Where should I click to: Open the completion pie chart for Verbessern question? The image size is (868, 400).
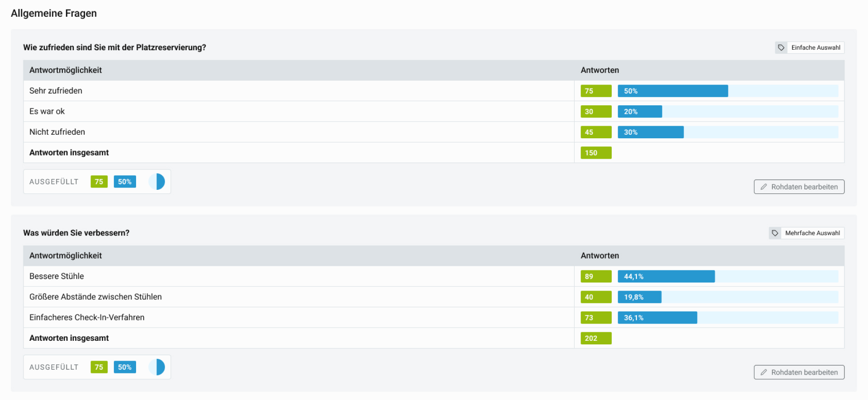coord(156,367)
